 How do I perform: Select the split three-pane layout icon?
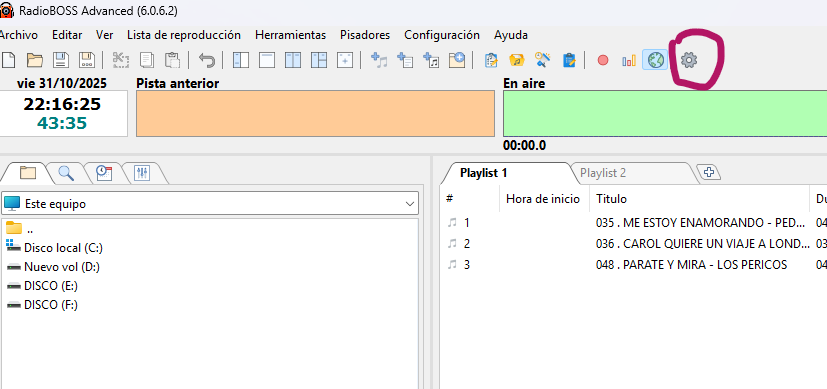point(319,60)
